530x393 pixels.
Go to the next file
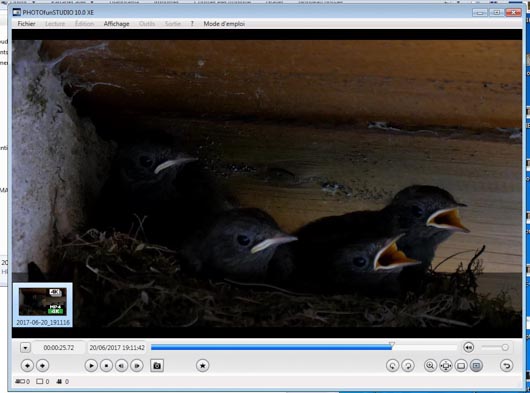(x=43, y=366)
